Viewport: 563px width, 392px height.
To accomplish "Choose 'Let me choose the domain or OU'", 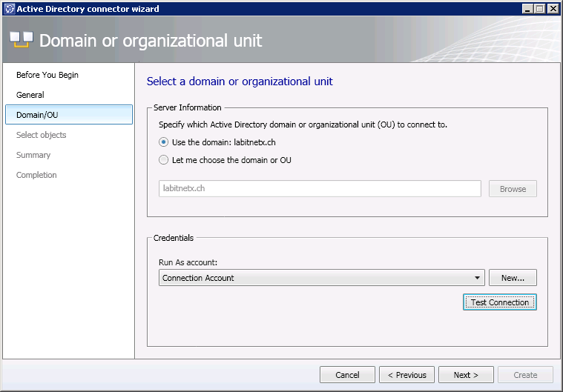I will [164, 160].
